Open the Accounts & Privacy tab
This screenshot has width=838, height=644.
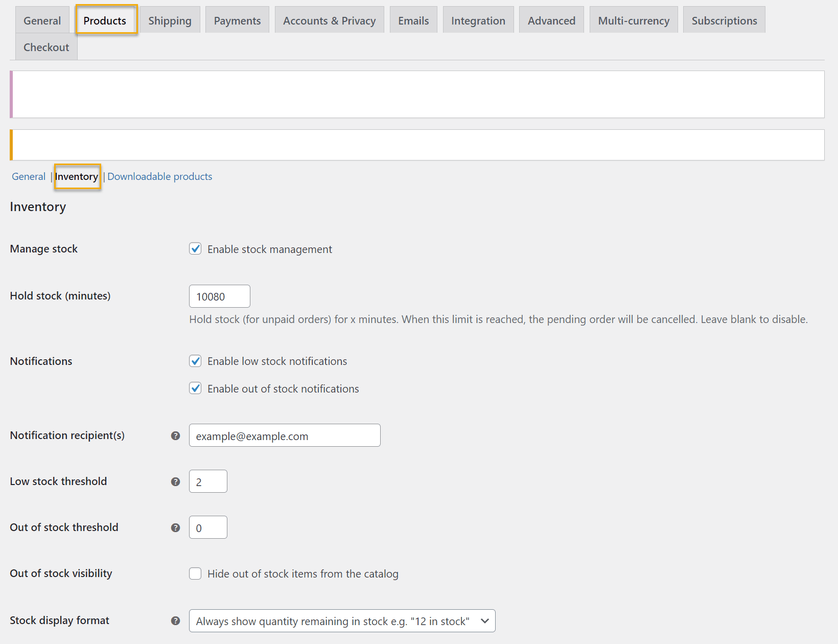tap(329, 20)
